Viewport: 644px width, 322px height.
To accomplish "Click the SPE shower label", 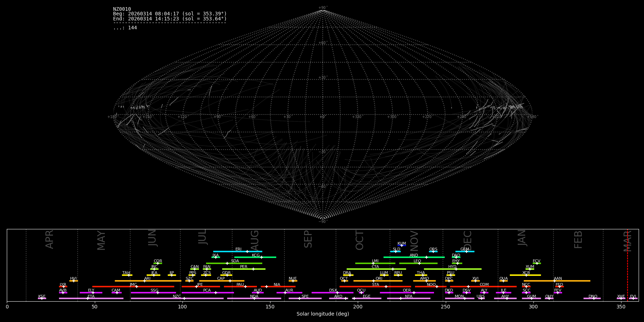I will (x=305, y=297).
